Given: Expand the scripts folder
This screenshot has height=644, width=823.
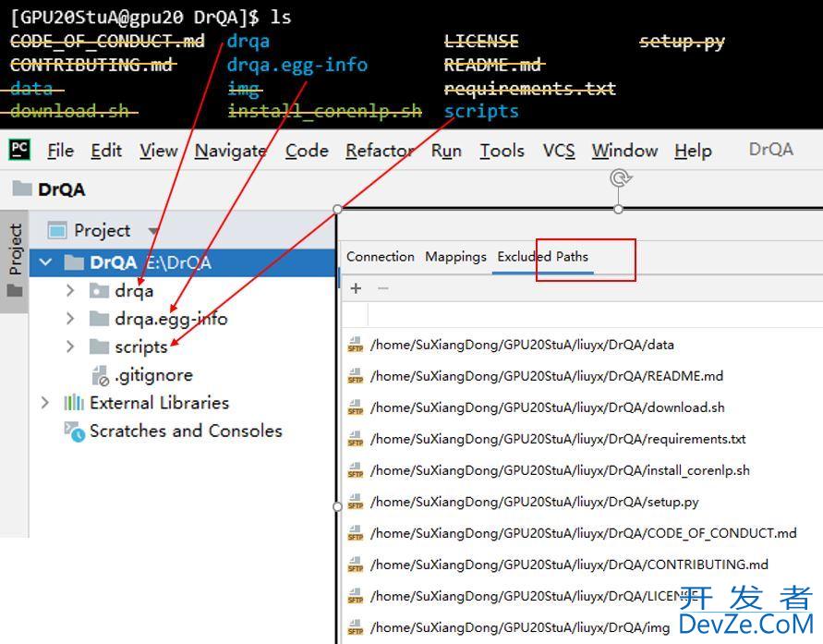Looking at the screenshot, I should click(70, 346).
